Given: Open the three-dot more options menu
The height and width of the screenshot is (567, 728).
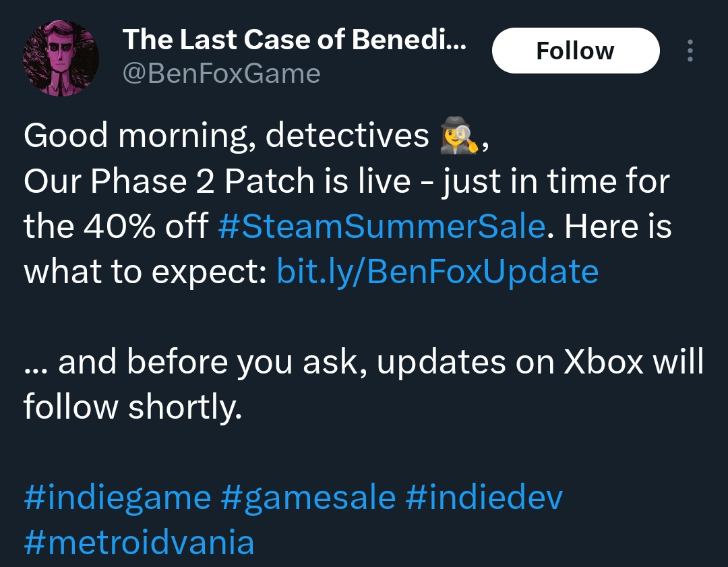Looking at the screenshot, I should [x=689, y=51].
